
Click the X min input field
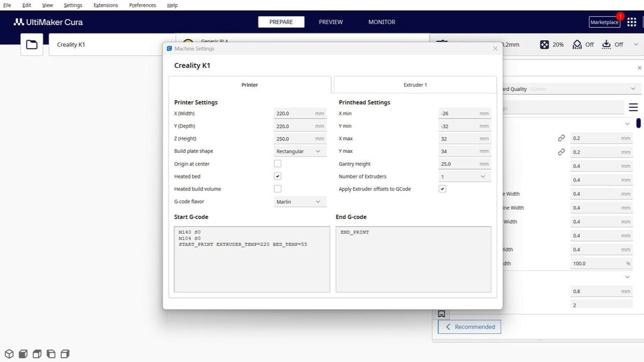click(x=465, y=114)
